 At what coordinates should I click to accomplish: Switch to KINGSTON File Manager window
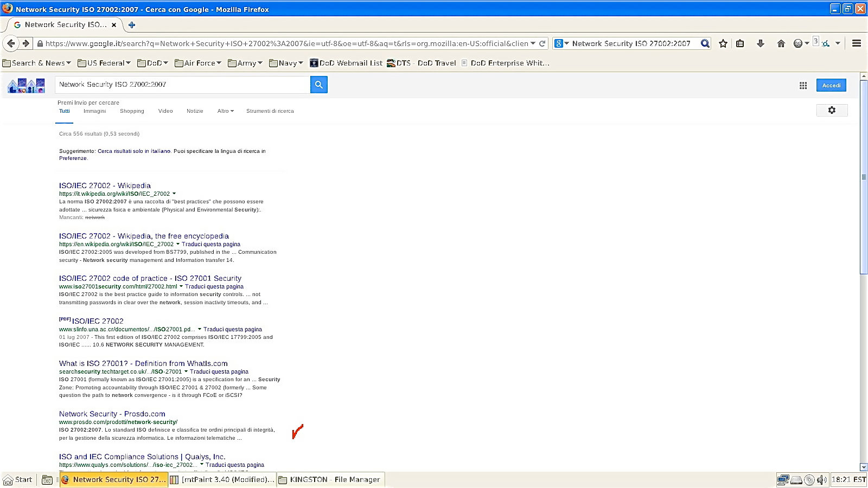pyautogui.click(x=330, y=479)
